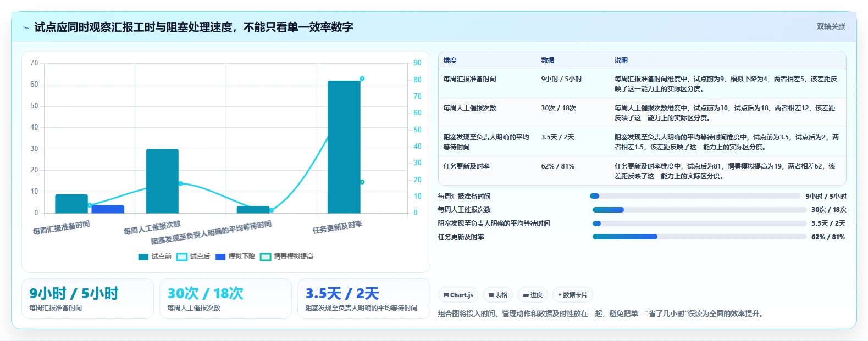Click the short teal bar for 阻塞发现 category

click(x=253, y=210)
